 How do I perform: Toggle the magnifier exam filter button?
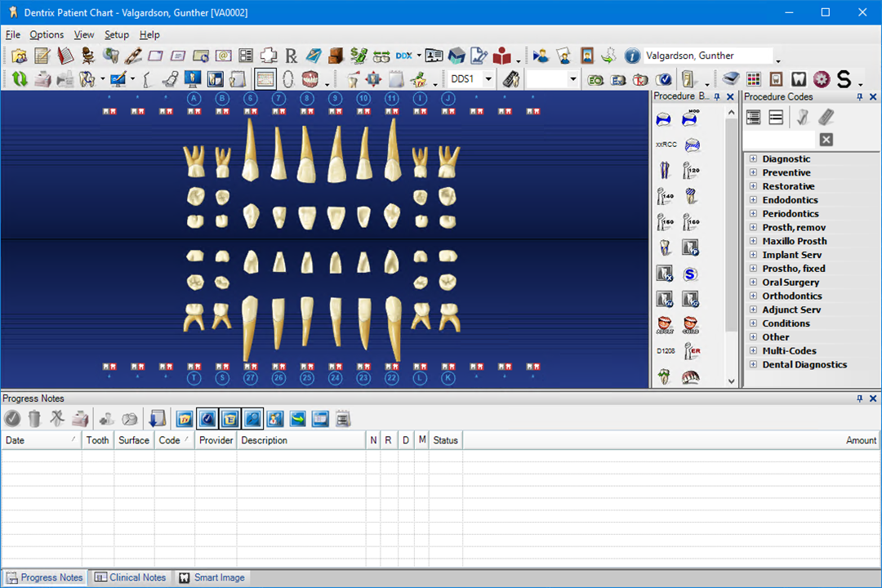[252, 419]
